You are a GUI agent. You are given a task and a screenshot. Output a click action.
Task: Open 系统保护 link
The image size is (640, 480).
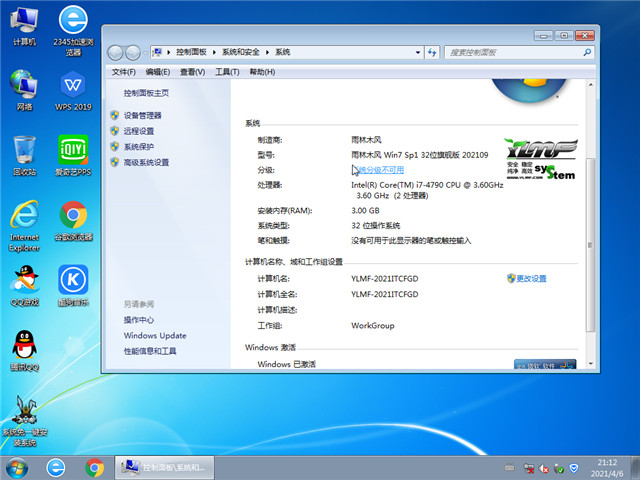(139, 147)
